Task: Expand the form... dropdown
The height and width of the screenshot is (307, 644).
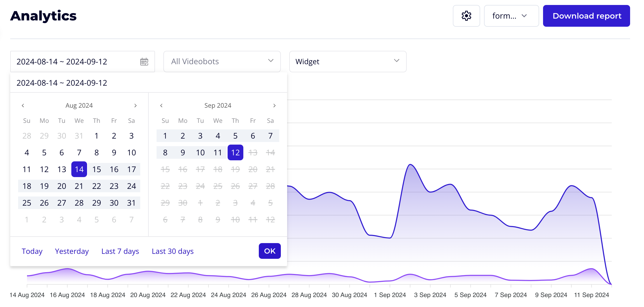Action: pyautogui.click(x=511, y=16)
